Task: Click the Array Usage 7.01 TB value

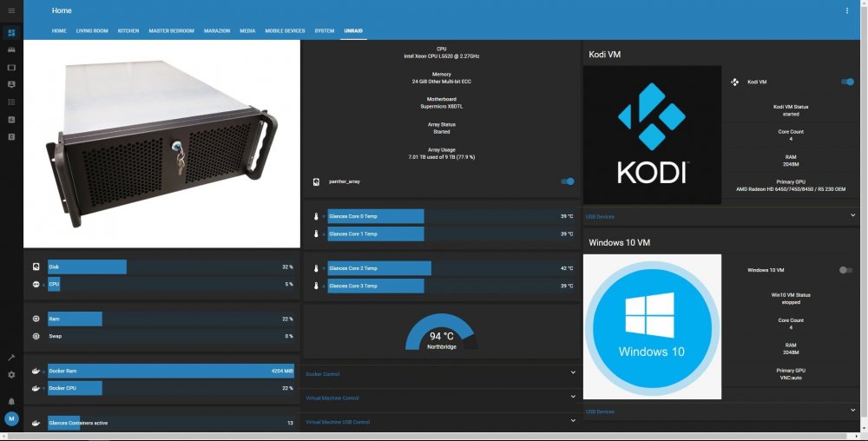Action: [x=442, y=157]
